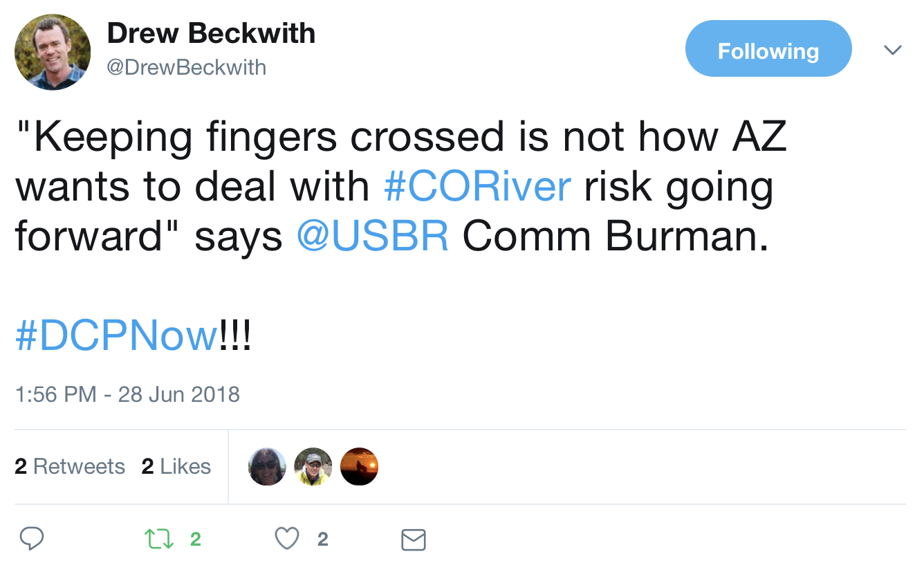Image resolution: width=924 pixels, height=563 pixels.
Task: Like the tweet with the heart icon
Action: tap(287, 539)
